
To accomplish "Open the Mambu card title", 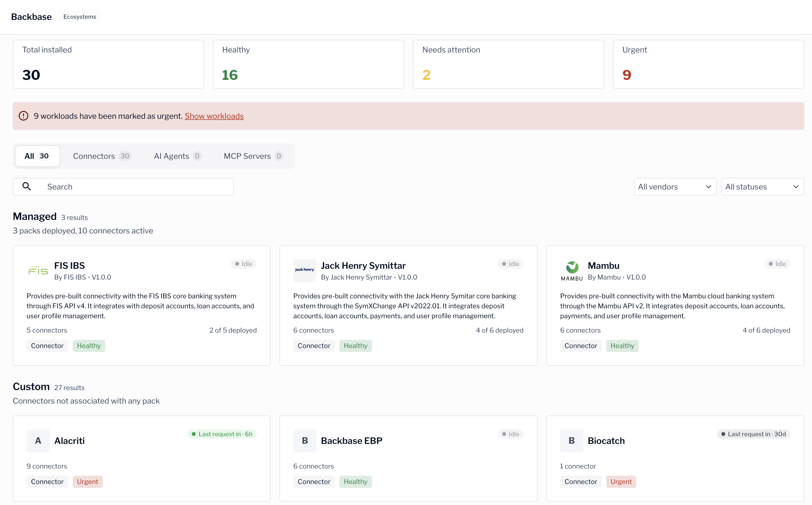I will (x=604, y=265).
